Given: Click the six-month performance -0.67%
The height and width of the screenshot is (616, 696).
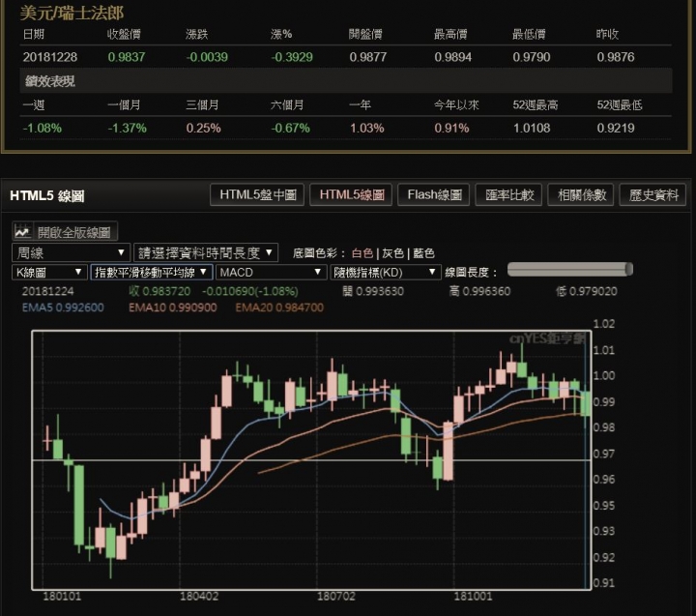Looking at the screenshot, I should point(290,128).
